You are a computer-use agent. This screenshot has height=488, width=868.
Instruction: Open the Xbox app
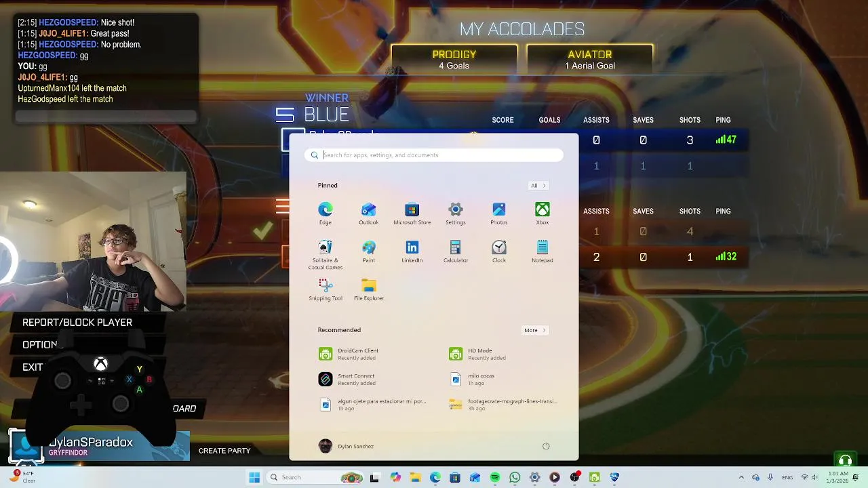542,213
